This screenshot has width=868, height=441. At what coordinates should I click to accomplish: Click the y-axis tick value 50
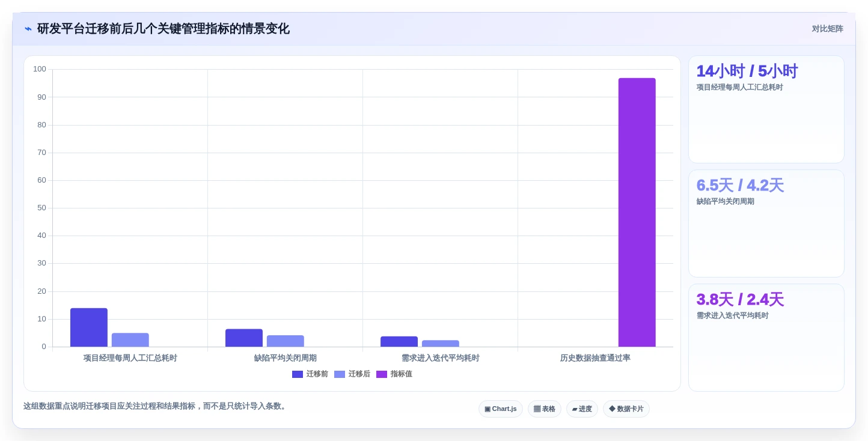click(41, 208)
